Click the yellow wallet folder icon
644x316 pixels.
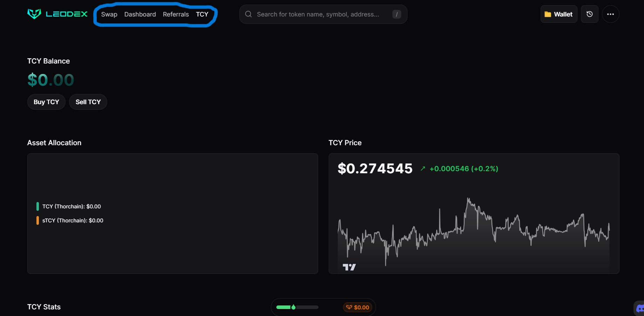pyautogui.click(x=548, y=14)
